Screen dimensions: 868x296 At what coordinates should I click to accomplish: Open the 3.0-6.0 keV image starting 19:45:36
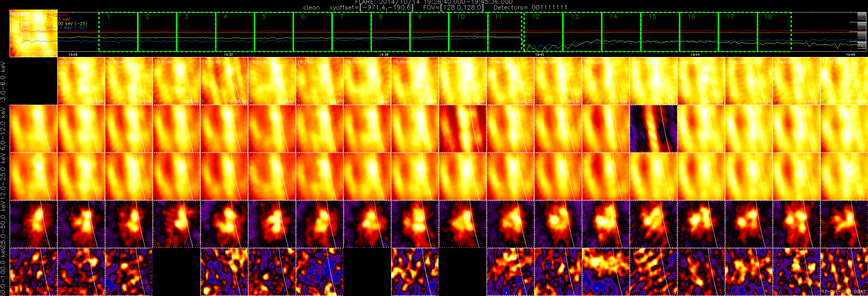844,81
